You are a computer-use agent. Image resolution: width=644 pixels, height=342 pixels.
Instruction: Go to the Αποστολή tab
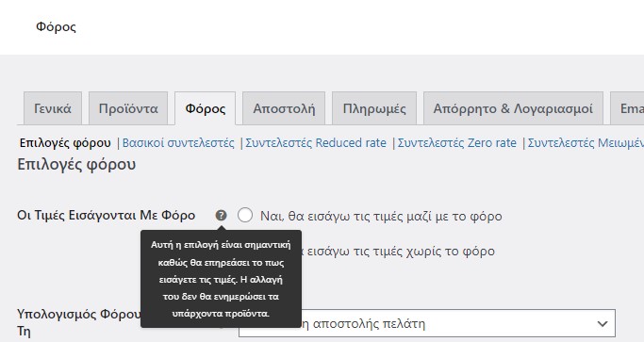284,108
